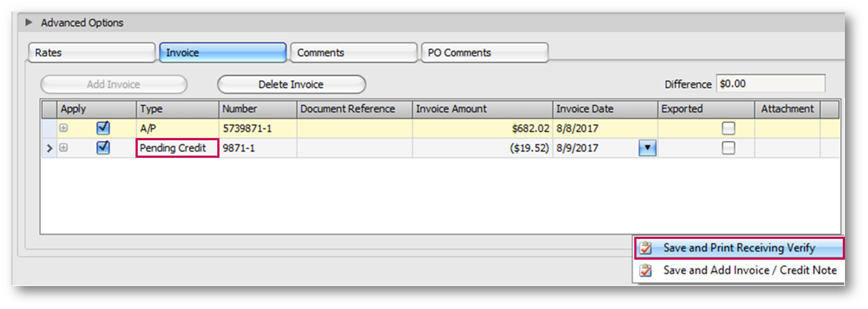This screenshot has width=868, height=309.
Task: Click the Save and Add Invoice icon
Action: pos(646,270)
